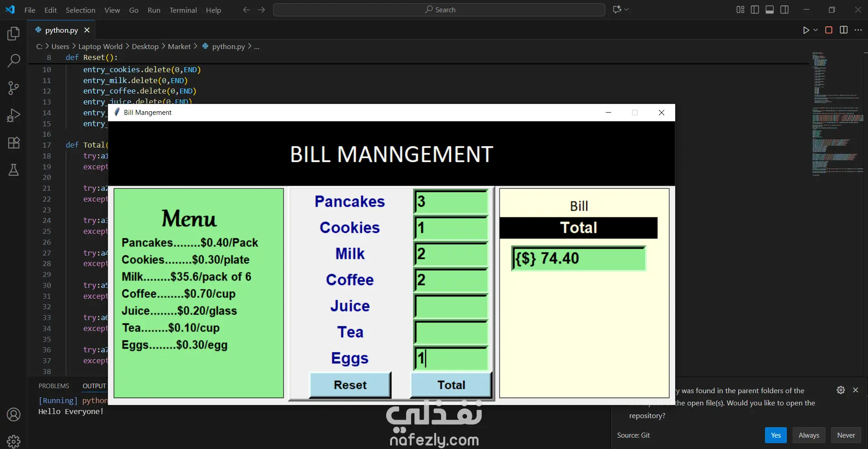This screenshot has width=868, height=449.
Task: Click the Pancakes quantity field
Action: click(451, 202)
